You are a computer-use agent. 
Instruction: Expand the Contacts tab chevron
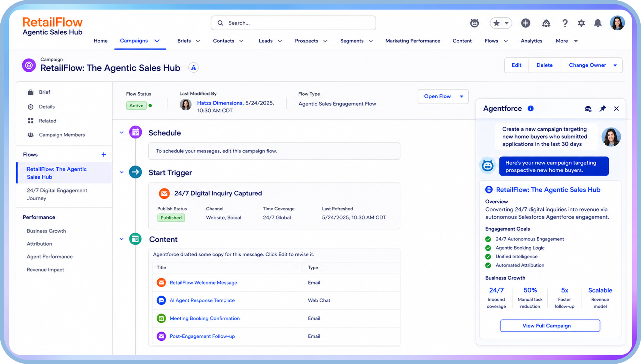(x=241, y=41)
